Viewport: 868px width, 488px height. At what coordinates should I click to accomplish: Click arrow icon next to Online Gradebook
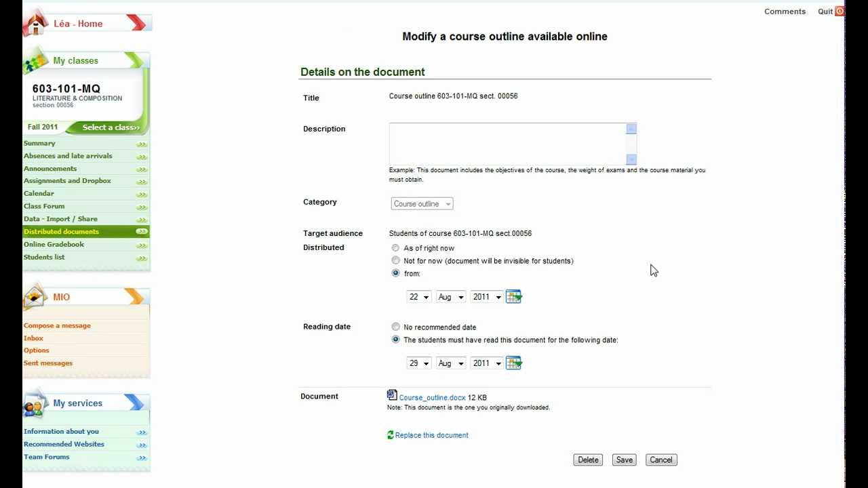141,245
